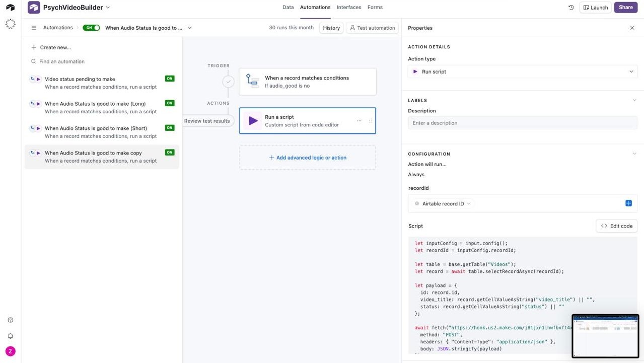
Task: Open three-dot menu on Run a script
Action: (359, 121)
